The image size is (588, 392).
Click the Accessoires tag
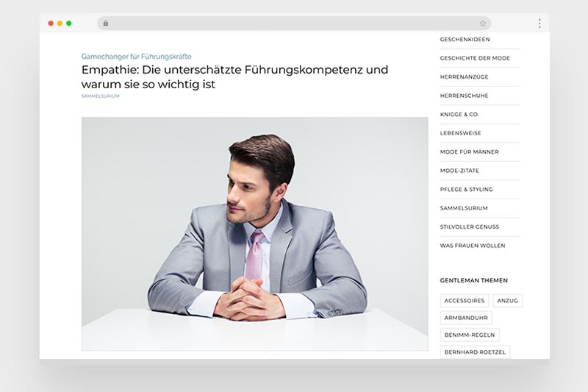(x=465, y=301)
